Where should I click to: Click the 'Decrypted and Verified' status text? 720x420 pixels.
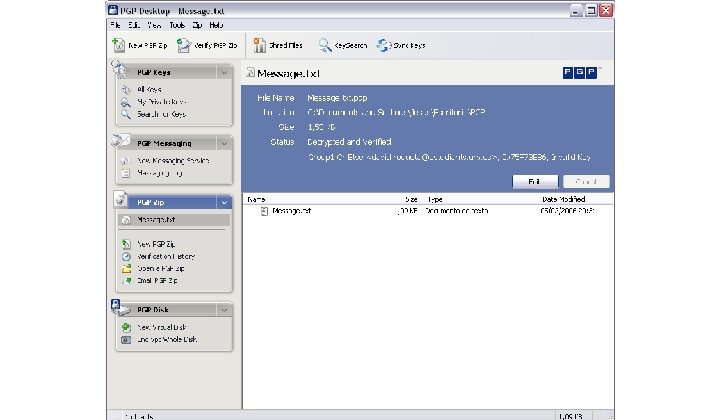pos(349,142)
